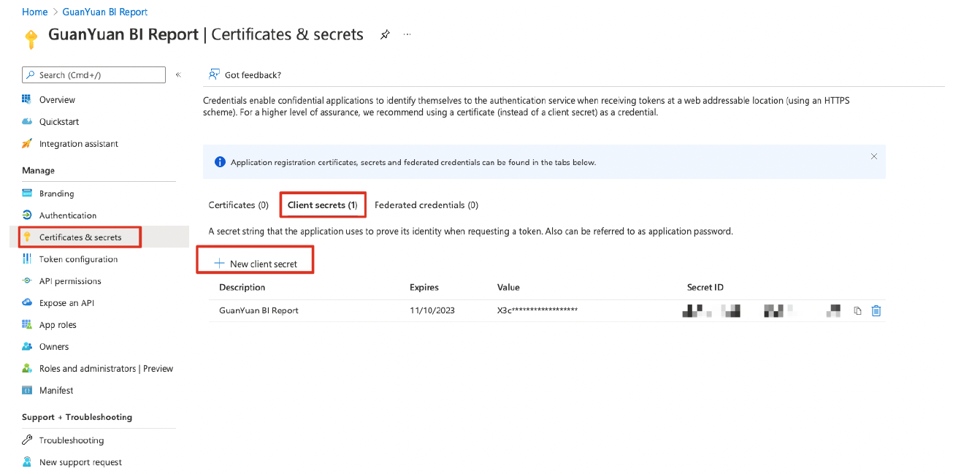The height and width of the screenshot is (474, 980).
Task: Click the GuanYuan BI Report breadcrumb
Action: pos(104,12)
